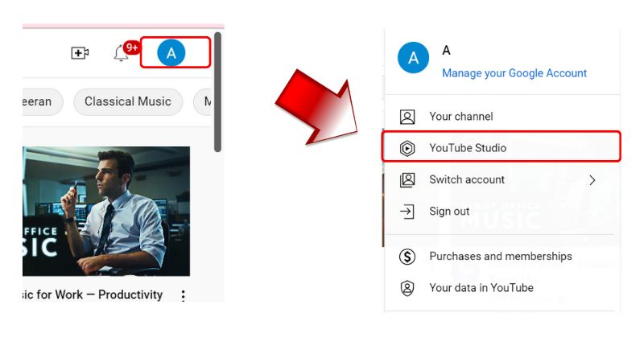Open the notifications bell icon
The image size is (644, 362).
(122, 53)
